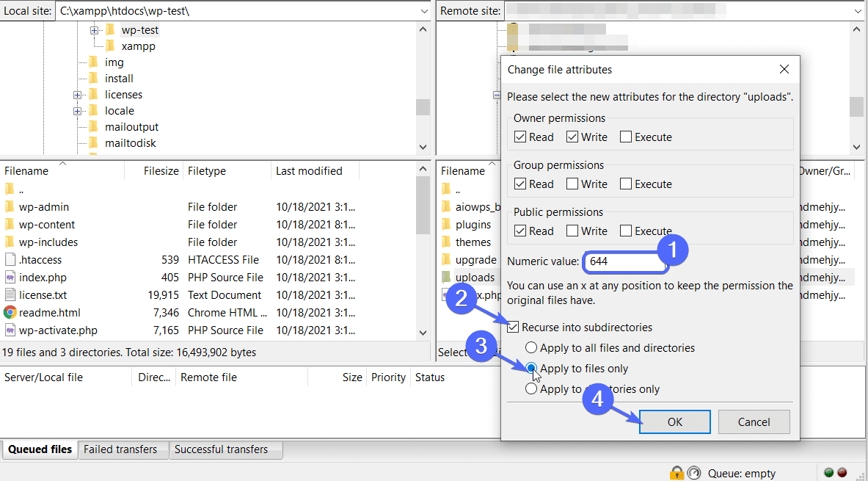Toggle Recurse into subdirectories checkbox
This screenshot has width=868, height=481.
coord(513,327)
